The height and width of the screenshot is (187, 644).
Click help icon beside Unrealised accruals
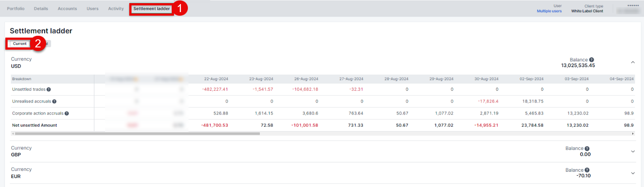pos(54,102)
